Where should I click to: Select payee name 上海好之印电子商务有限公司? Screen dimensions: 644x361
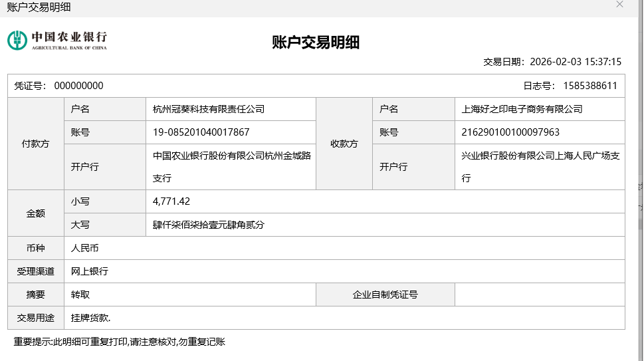coord(522,109)
